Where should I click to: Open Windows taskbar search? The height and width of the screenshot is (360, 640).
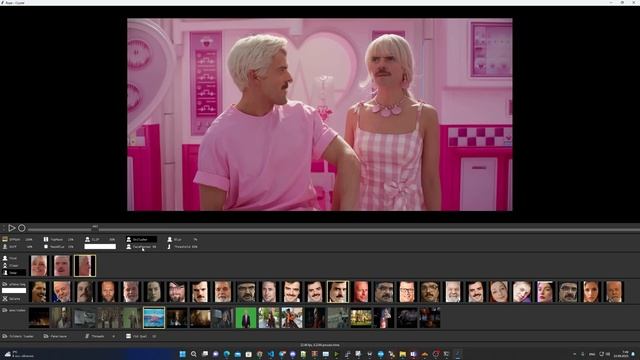194,354
